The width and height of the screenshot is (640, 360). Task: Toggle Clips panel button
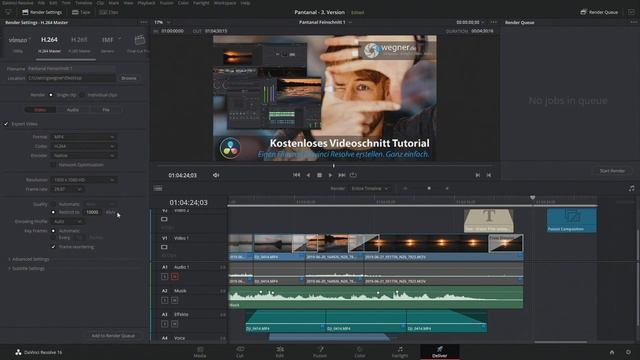109,12
